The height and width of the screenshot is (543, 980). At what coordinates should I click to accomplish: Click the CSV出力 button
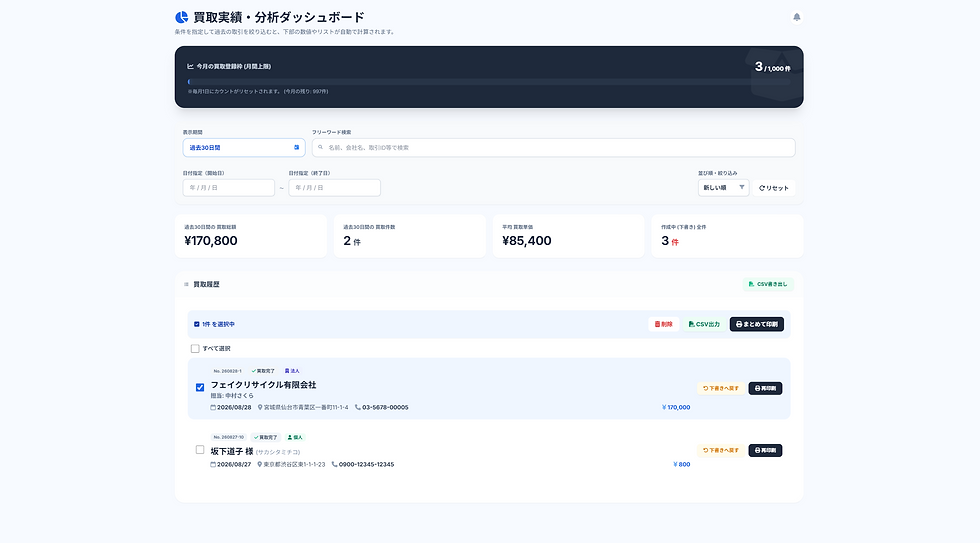tap(704, 324)
